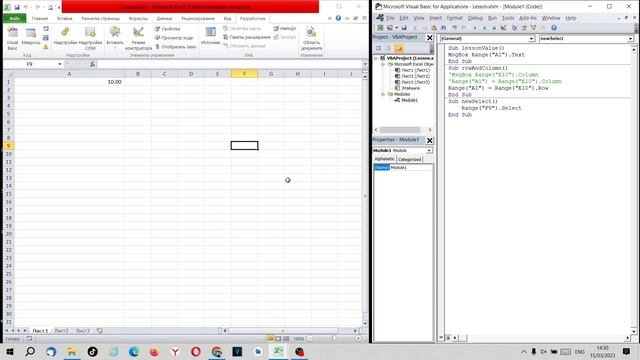
Task: Select row 9 header
Action: click(8, 146)
